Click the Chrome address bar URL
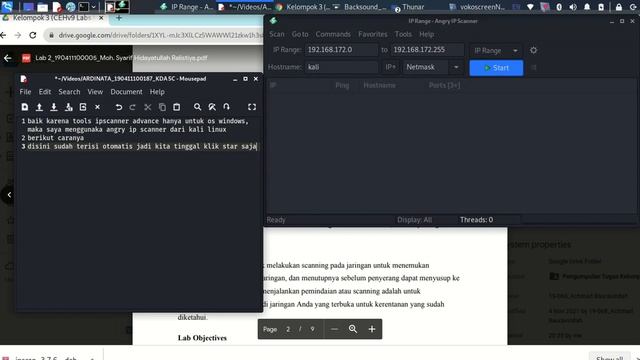 click(160, 36)
